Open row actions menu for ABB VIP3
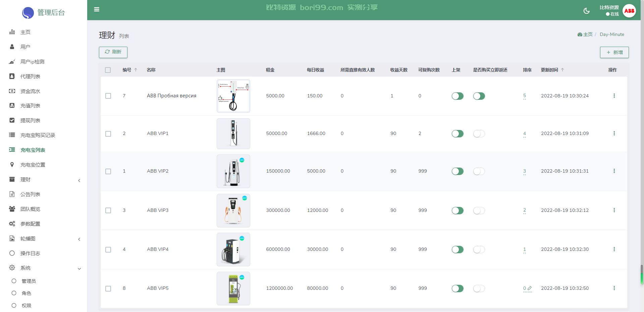644x312 pixels. [x=614, y=210]
